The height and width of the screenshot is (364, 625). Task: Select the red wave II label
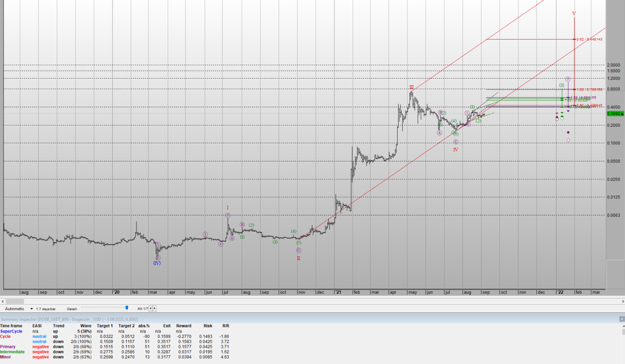pos(298,258)
